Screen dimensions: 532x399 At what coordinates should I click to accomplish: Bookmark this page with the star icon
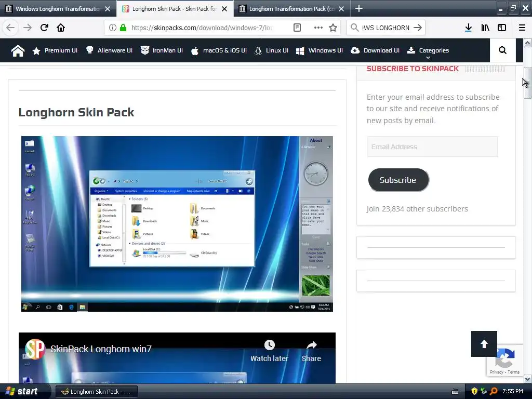click(x=333, y=28)
